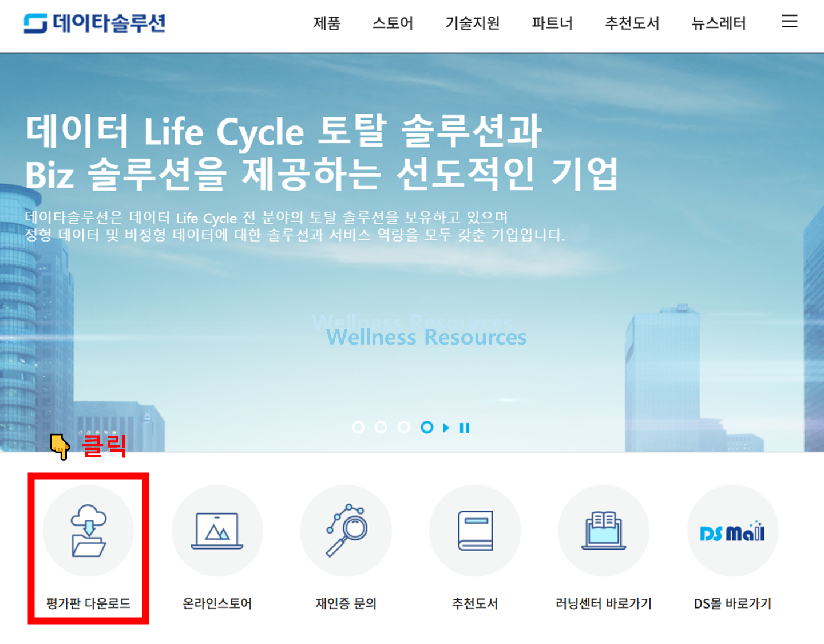Screen dimensions: 824x644
Task: Click the 평가판 다운로드 label
Action: click(x=89, y=603)
